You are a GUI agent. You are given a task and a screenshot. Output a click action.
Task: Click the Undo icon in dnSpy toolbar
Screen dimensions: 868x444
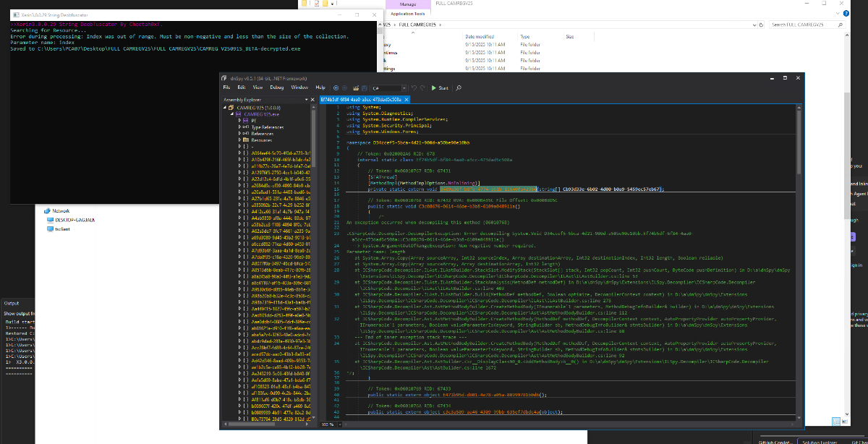pyautogui.click(x=412, y=87)
